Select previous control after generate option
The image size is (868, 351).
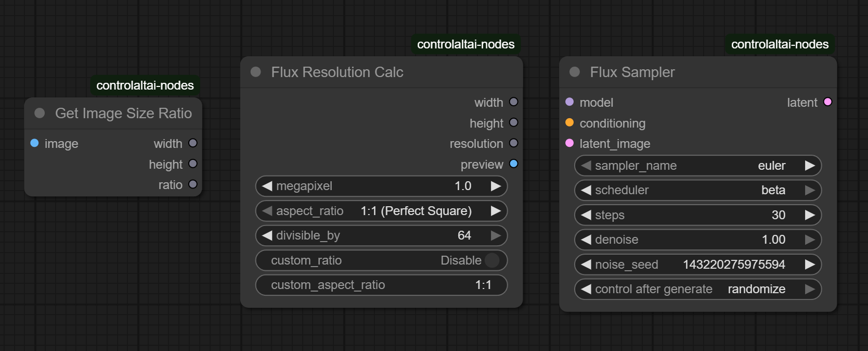tap(586, 289)
